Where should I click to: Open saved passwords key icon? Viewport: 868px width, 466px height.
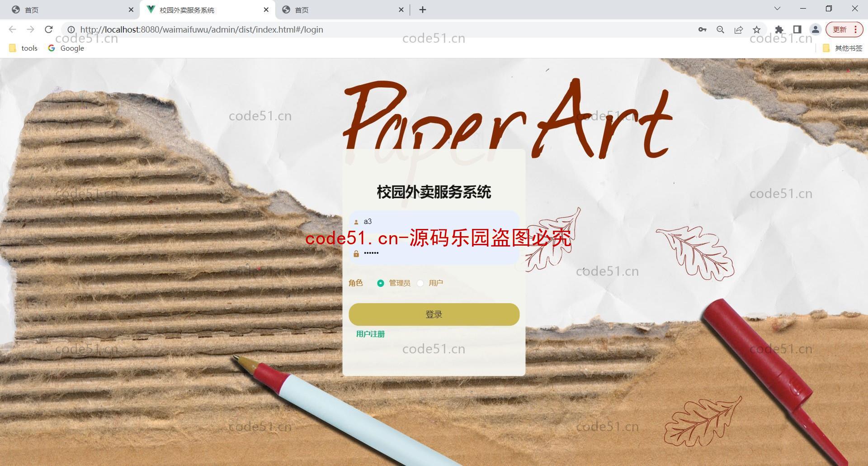coord(702,29)
